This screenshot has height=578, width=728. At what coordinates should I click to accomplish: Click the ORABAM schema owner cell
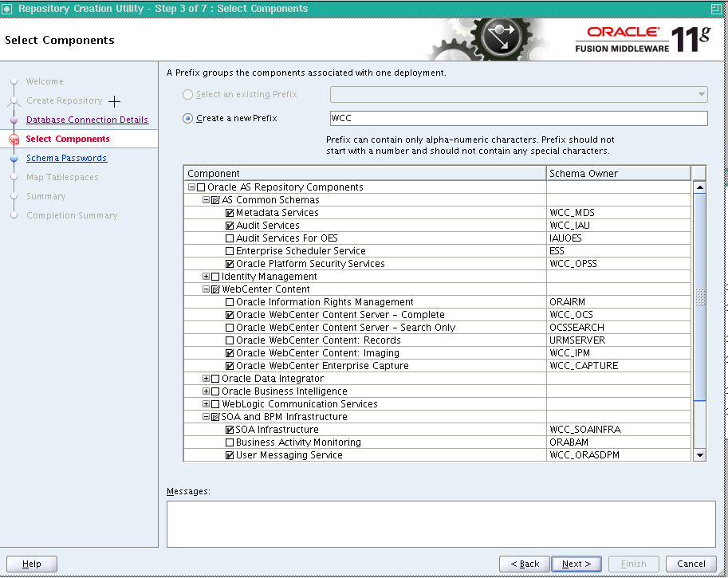tap(619, 442)
